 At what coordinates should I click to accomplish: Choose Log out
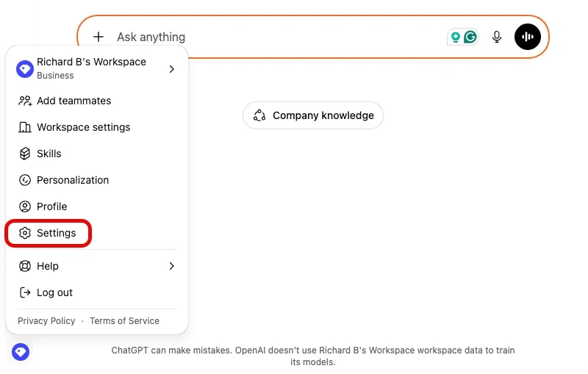pos(97,292)
